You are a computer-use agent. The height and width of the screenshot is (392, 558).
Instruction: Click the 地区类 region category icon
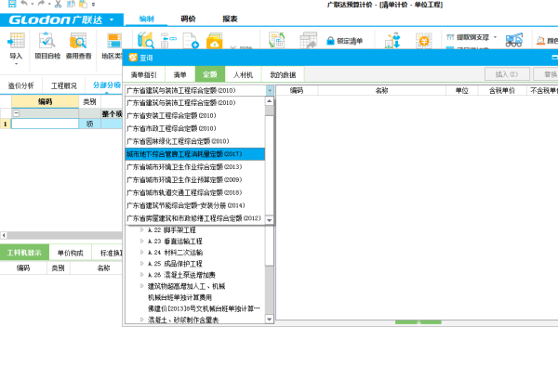point(113,44)
